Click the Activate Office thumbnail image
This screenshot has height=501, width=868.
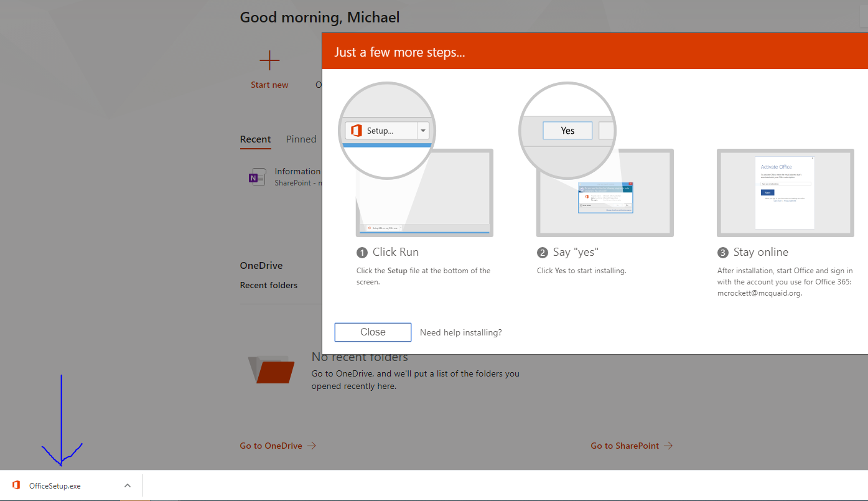[x=785, y=193]
